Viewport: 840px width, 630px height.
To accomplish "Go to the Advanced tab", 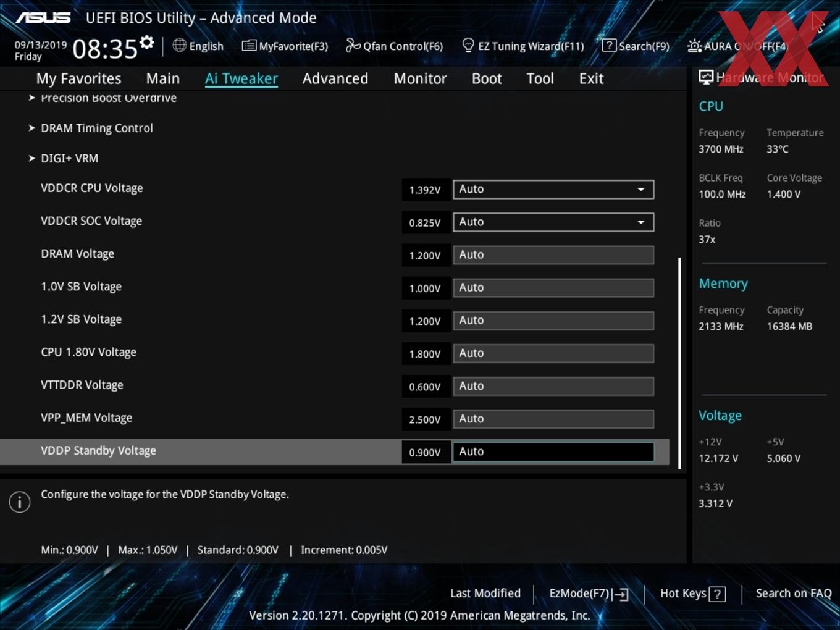I will pos(335,78).
